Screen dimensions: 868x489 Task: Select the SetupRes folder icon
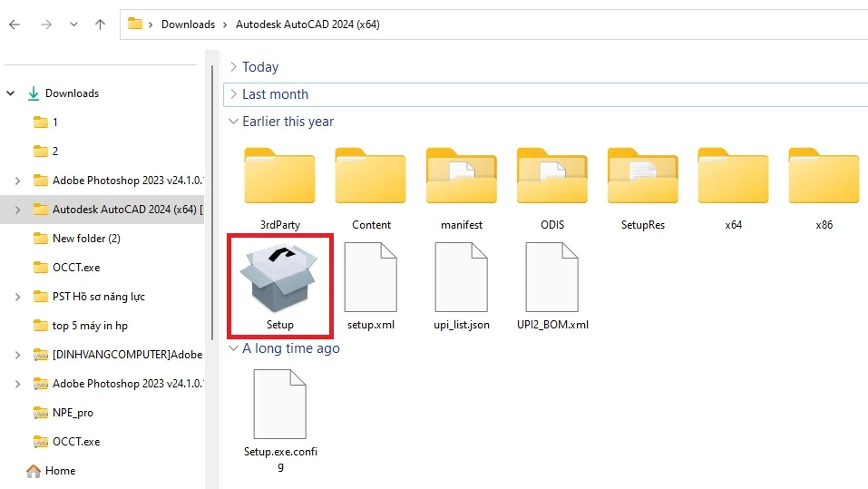pyautogui.click(x=643, y=176)
